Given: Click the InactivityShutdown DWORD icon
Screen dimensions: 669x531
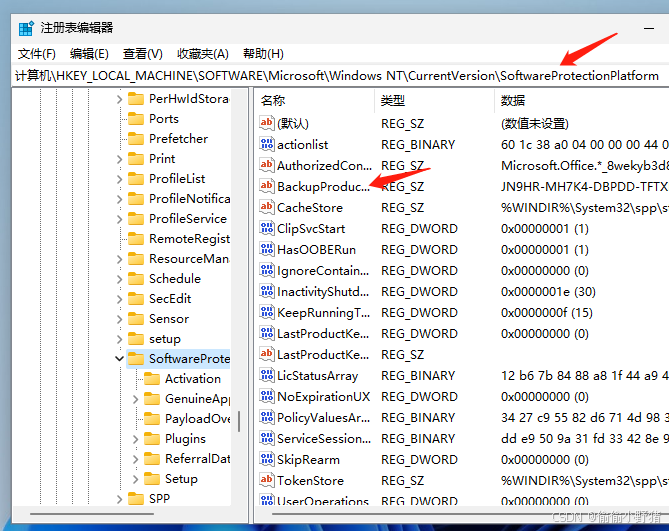Looking at the screenshot, I should point(267,291).
